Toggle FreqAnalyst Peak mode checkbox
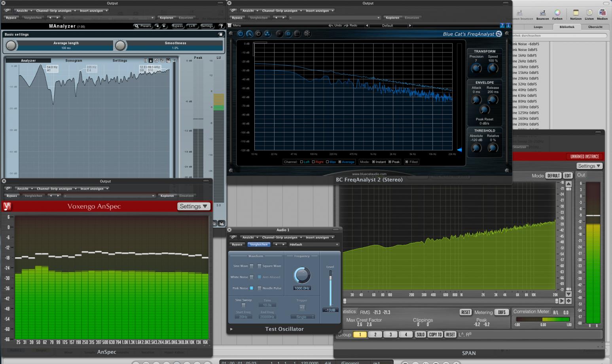Viewport: 612px width, 364px height. click(x=390, y=162)
